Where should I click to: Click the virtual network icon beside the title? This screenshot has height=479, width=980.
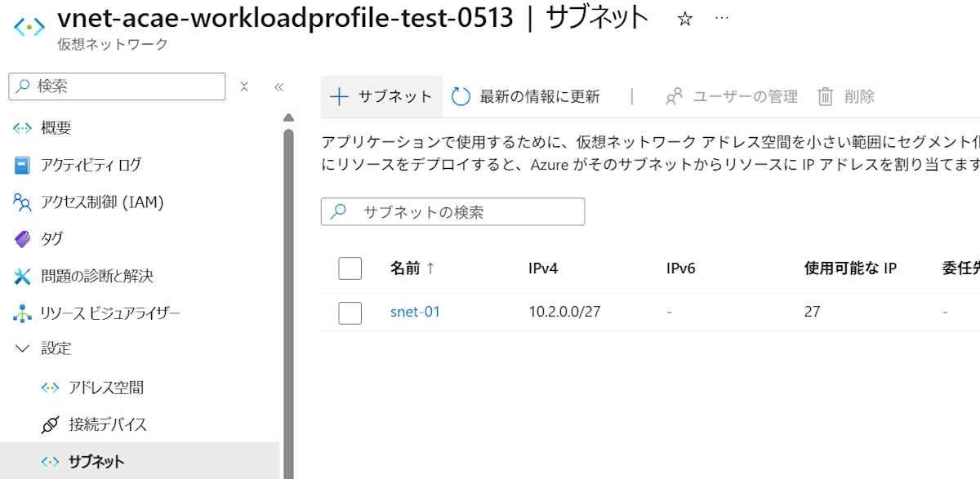click(x=29, y=25)
